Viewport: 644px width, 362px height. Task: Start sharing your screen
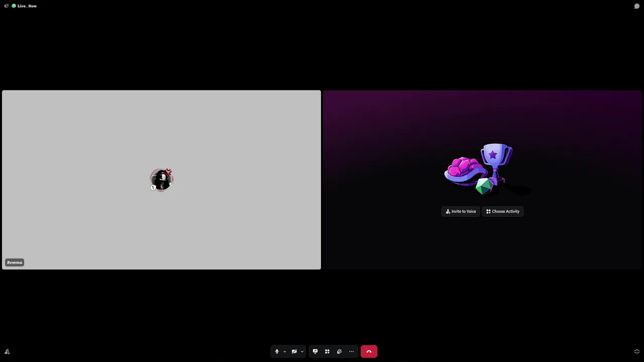click(315, 351)
